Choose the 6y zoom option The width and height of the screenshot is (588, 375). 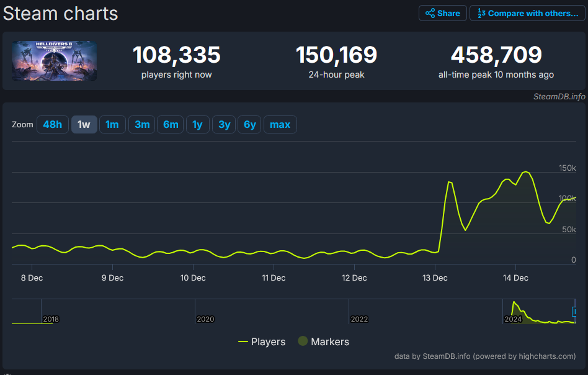[250, 124]
